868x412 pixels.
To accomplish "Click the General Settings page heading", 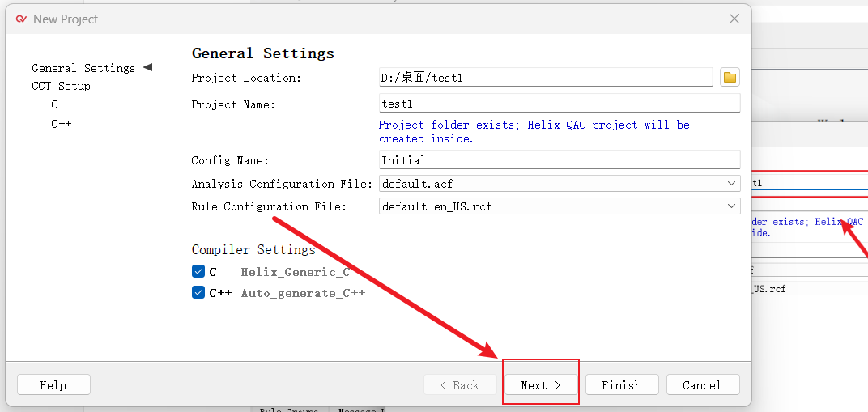I will pyautogui.click(x=263, y=53).
